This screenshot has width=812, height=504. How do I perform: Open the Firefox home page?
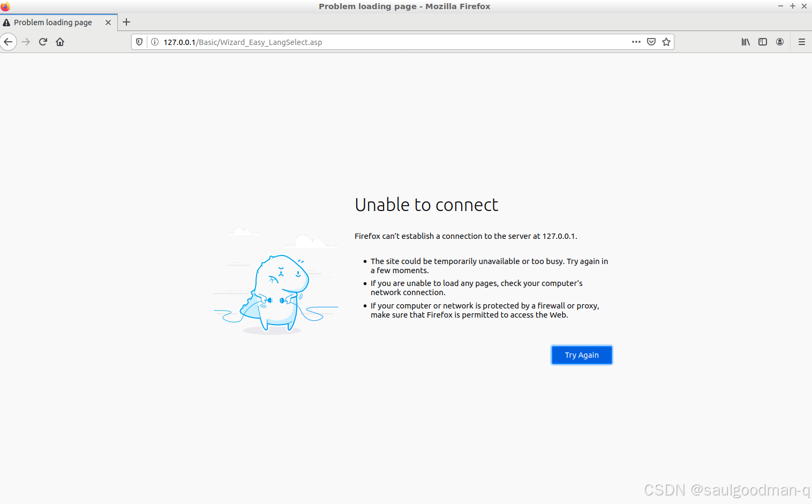click(60, 42)
